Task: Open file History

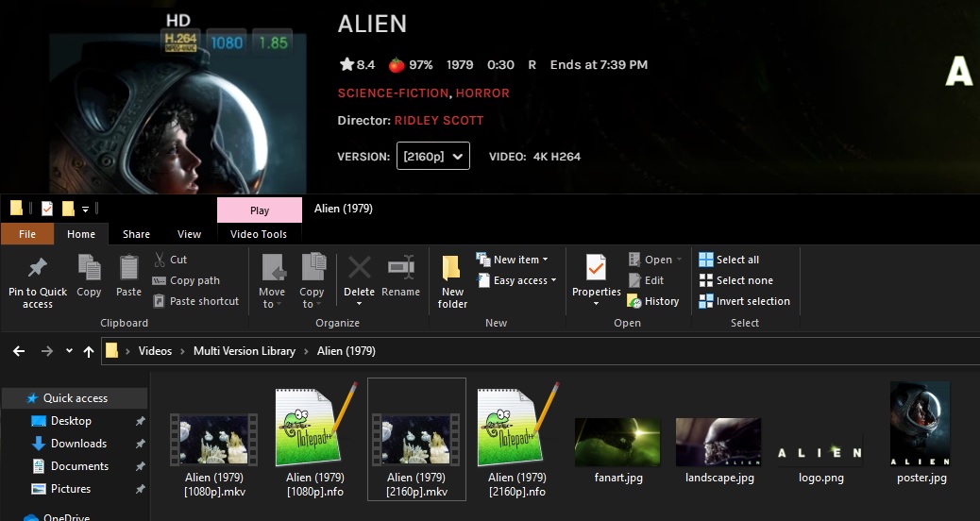Action: pos(653,301)
